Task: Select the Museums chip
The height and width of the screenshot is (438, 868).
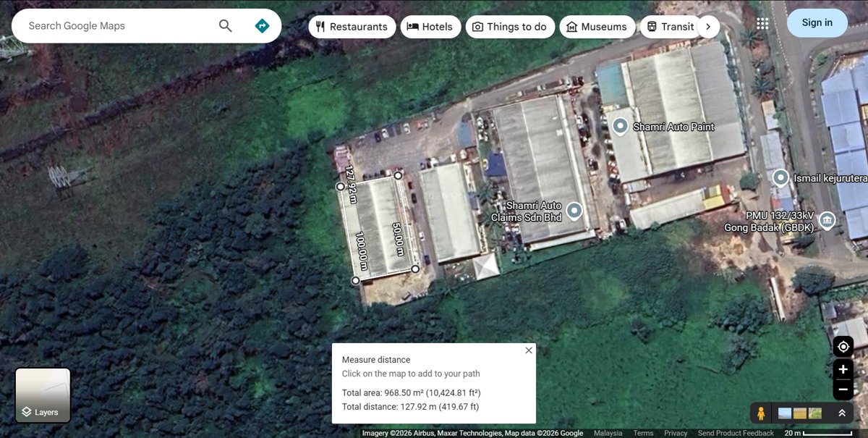Action: (x=597, y=27)
